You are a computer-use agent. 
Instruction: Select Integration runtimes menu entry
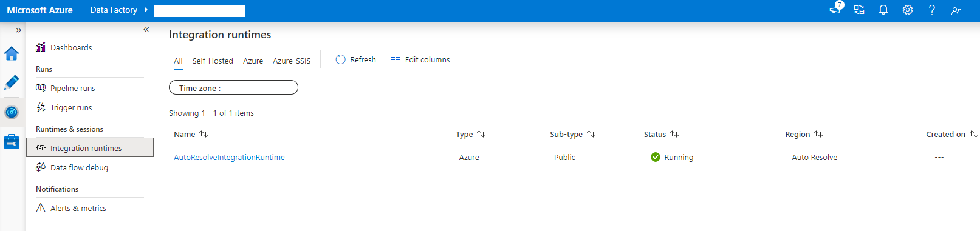pos(90,147)
